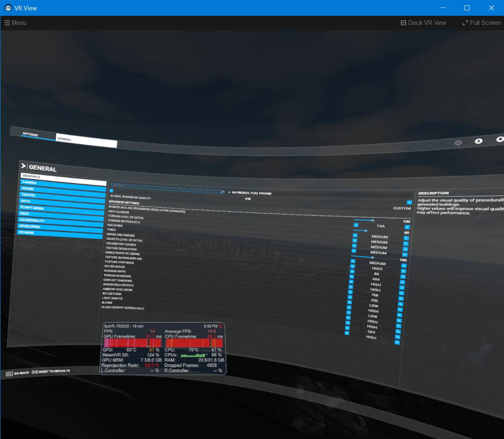Increase the 8X anisotropic filtering value

coord(402,276)
